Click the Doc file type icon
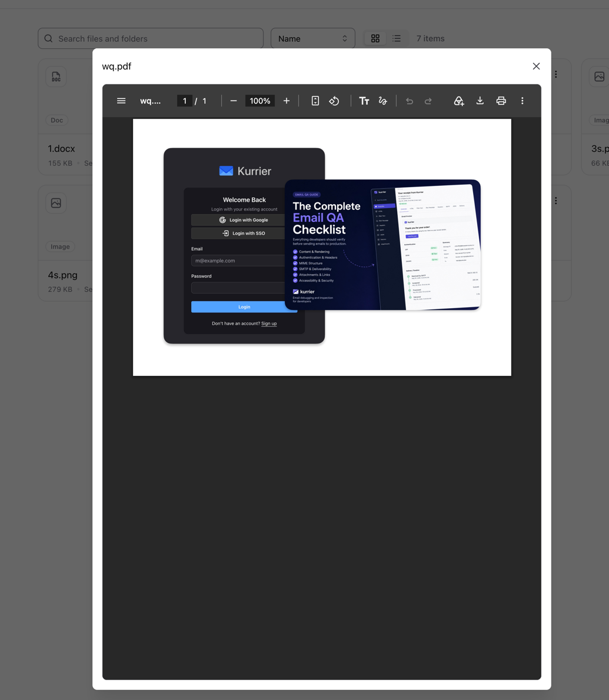609x700 pixels. click(56, 77)
